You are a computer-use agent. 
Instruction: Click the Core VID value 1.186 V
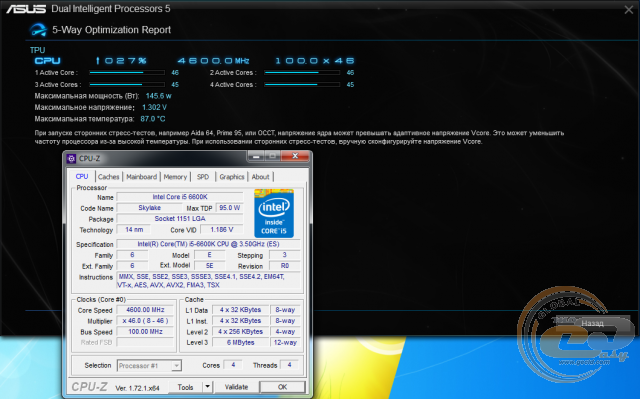[222, 230]
